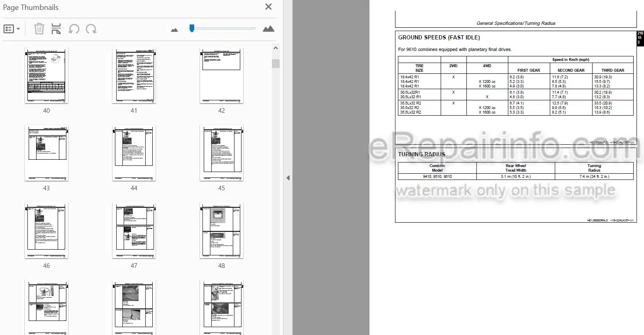
Task: Rotate pages clockwise
Action: (x=91, y=29)
